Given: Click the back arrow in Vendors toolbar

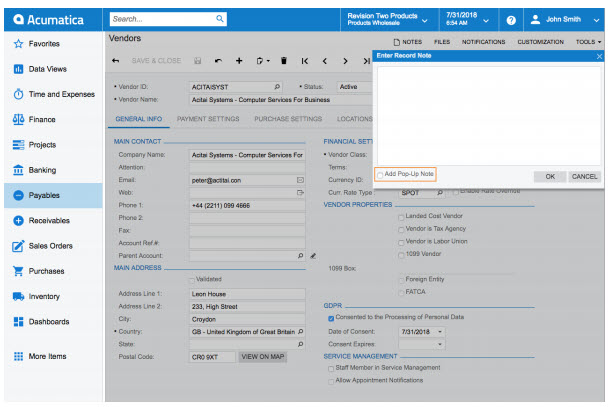Looking at the screenshot, I should (115, 61).
